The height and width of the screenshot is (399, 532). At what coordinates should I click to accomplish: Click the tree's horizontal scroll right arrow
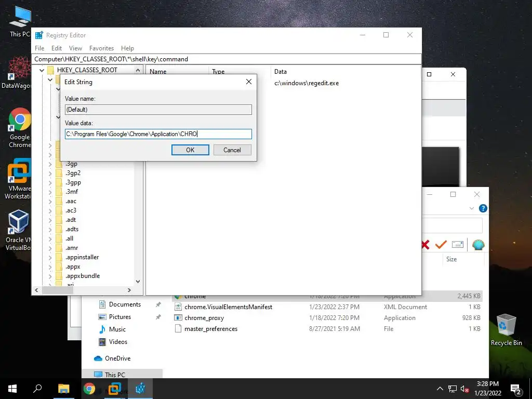coord(129,290)
